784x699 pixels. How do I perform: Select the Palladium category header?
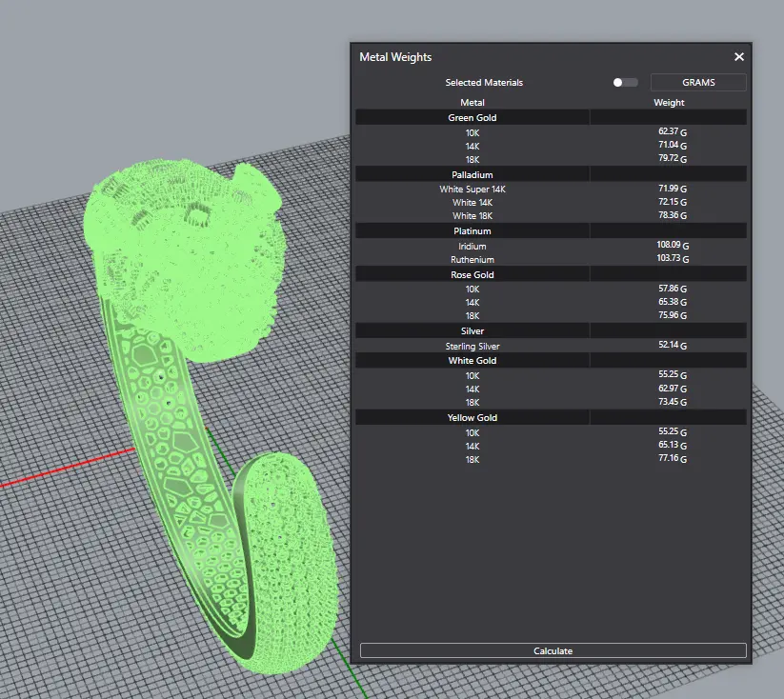472,175
